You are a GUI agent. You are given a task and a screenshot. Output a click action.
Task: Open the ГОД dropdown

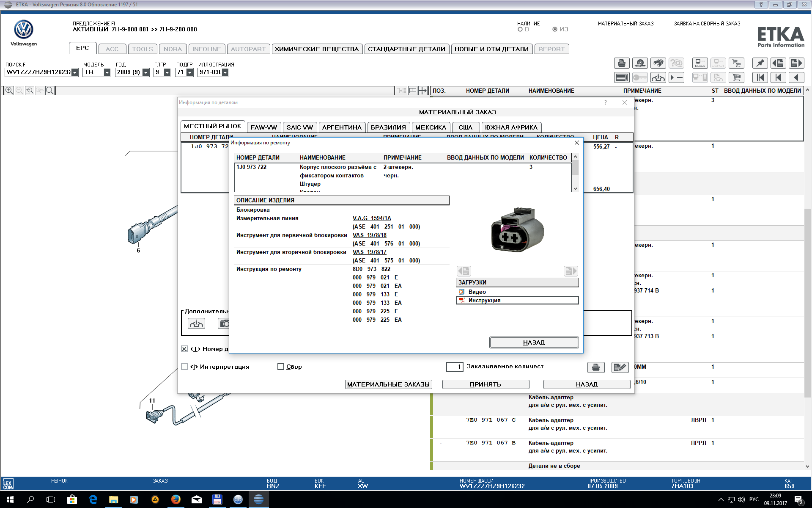(x=146, y=72)
